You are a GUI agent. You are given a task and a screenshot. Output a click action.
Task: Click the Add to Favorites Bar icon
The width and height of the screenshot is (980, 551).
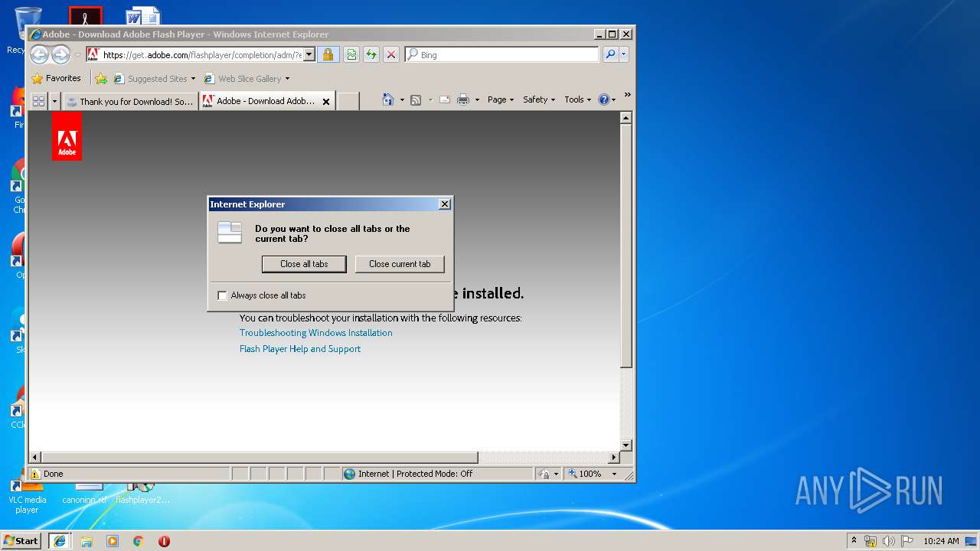(100, 78)
